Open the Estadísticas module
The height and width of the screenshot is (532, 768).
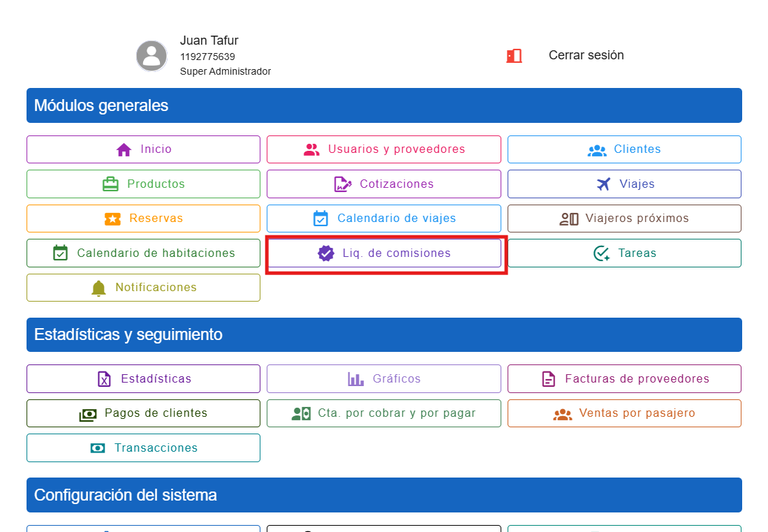(x=143, y=379)
